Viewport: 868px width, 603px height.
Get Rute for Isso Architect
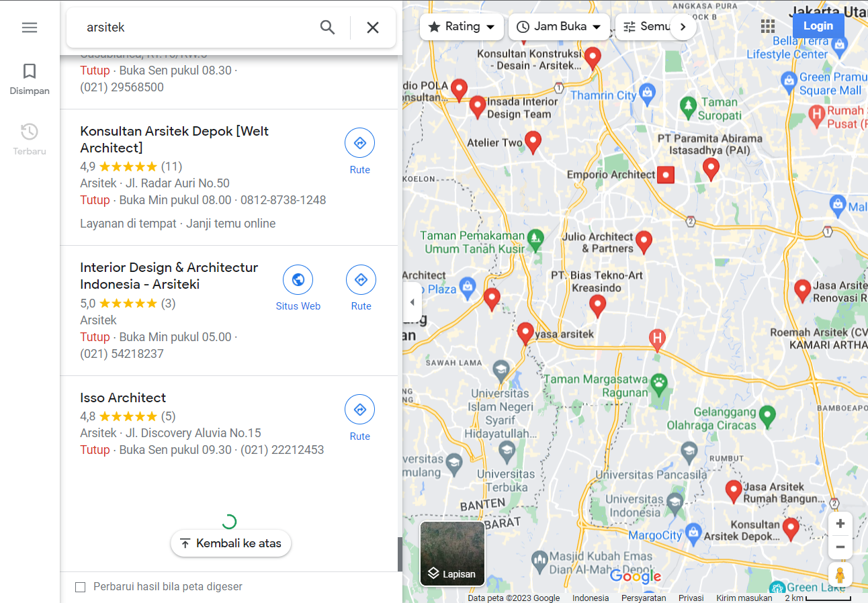coord(360,418)
